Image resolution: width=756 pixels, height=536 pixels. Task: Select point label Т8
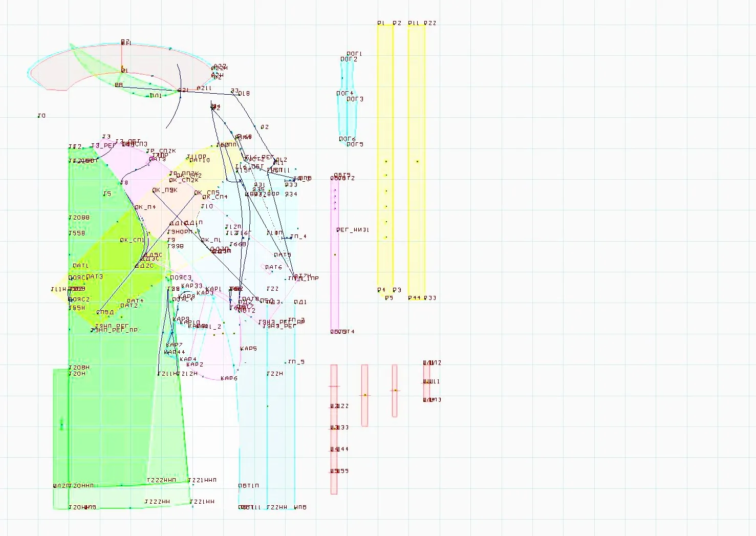pyautogui.click(x=124, y=183)
